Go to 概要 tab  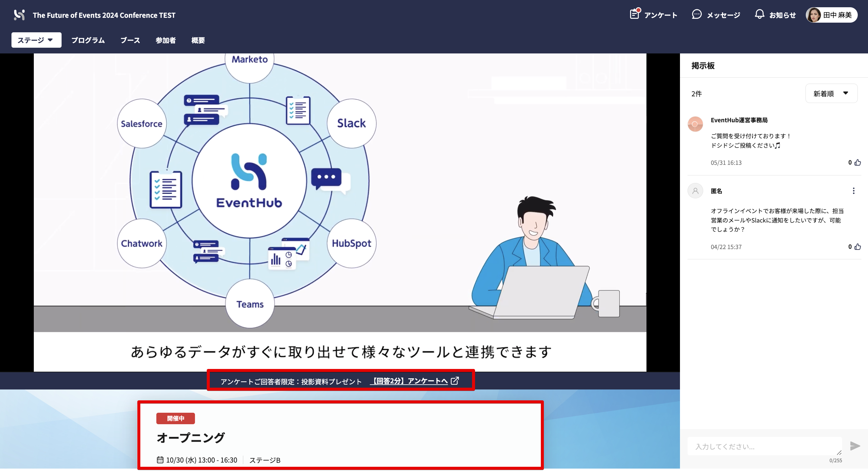(198, 40)
